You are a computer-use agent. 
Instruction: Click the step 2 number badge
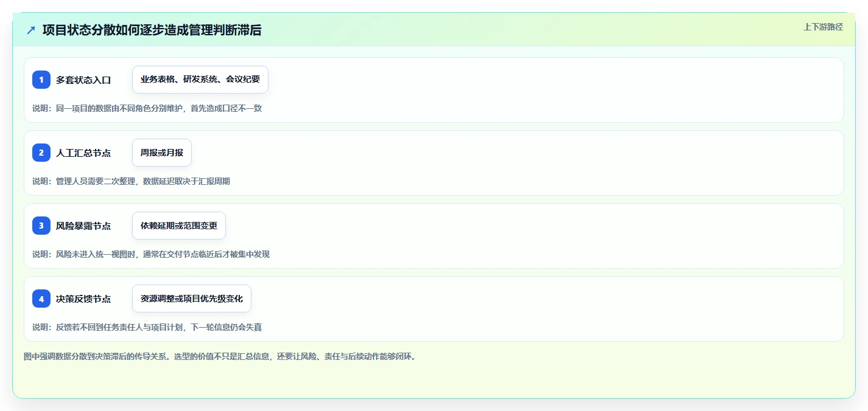pos(41,153)
